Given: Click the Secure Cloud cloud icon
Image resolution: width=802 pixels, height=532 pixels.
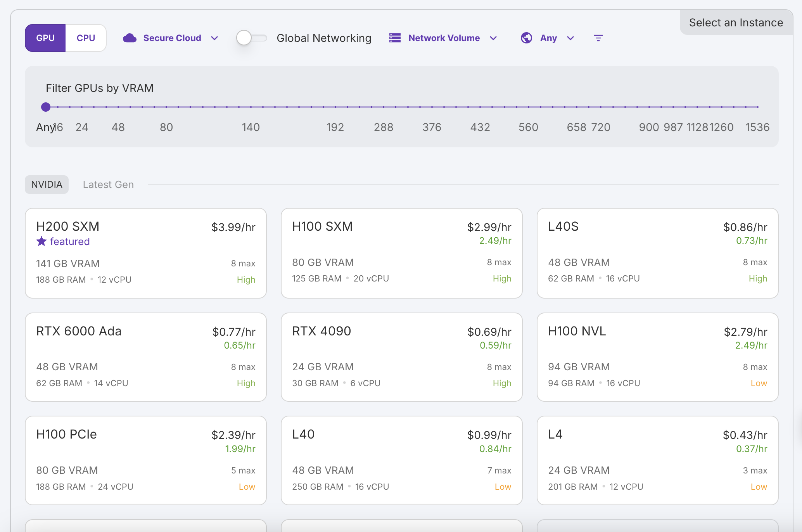Looking at the screenshot, I should tap(130, 38).
